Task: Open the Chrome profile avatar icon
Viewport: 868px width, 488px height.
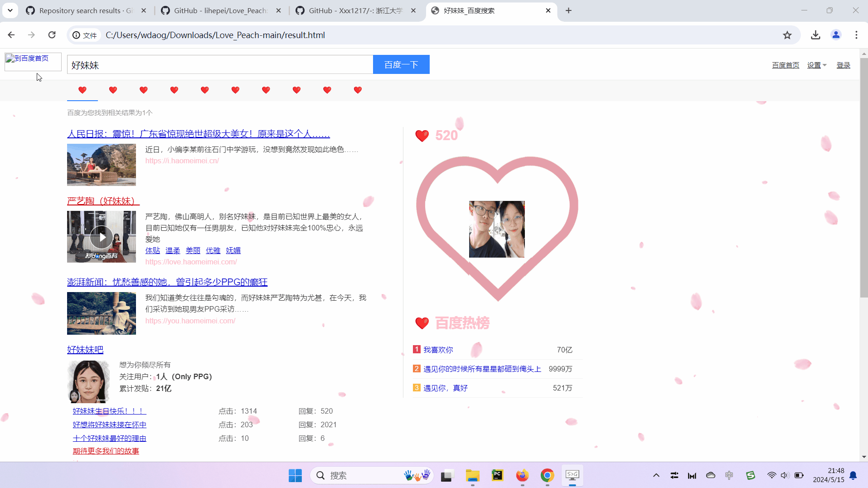Action: click(836, 35)
